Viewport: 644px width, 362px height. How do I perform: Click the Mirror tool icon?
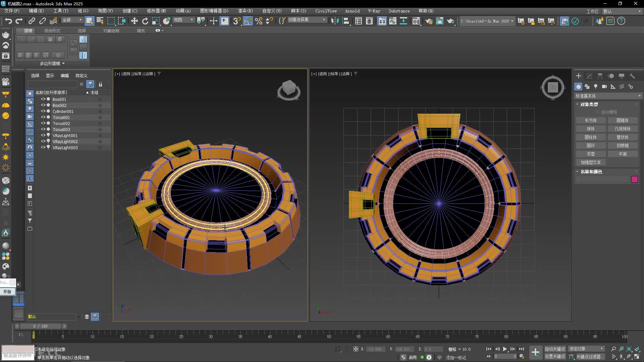click(x=335, y=21)
